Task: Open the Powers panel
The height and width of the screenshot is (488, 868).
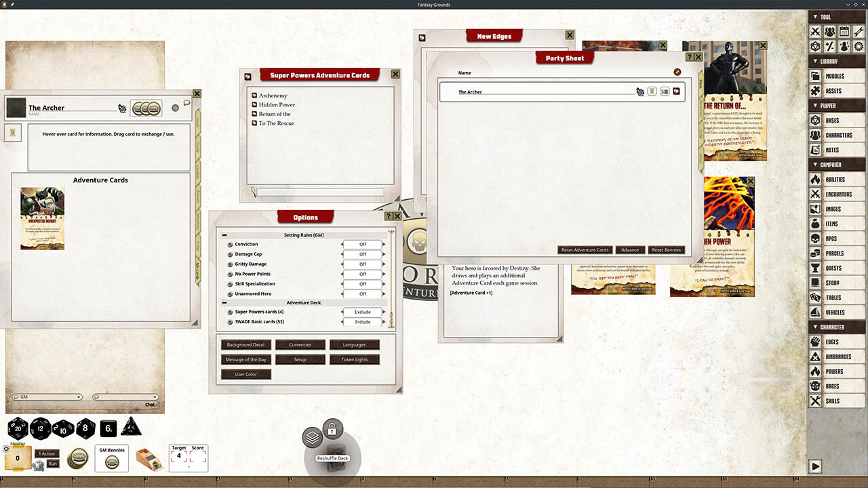Action: click(835, 371)
